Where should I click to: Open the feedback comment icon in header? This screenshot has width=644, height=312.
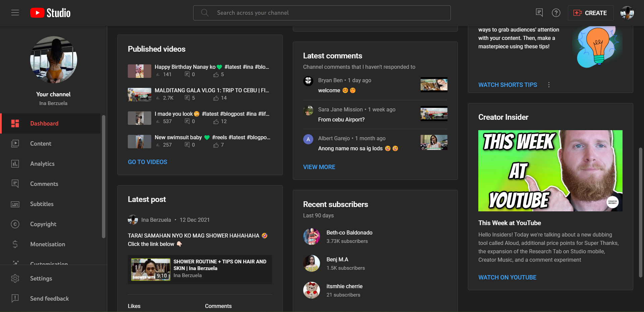coord(539,13)
